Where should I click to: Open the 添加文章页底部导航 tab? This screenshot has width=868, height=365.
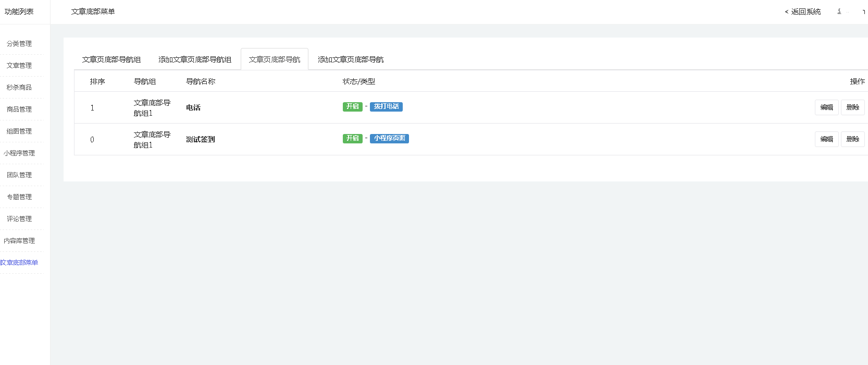point(351,59)
